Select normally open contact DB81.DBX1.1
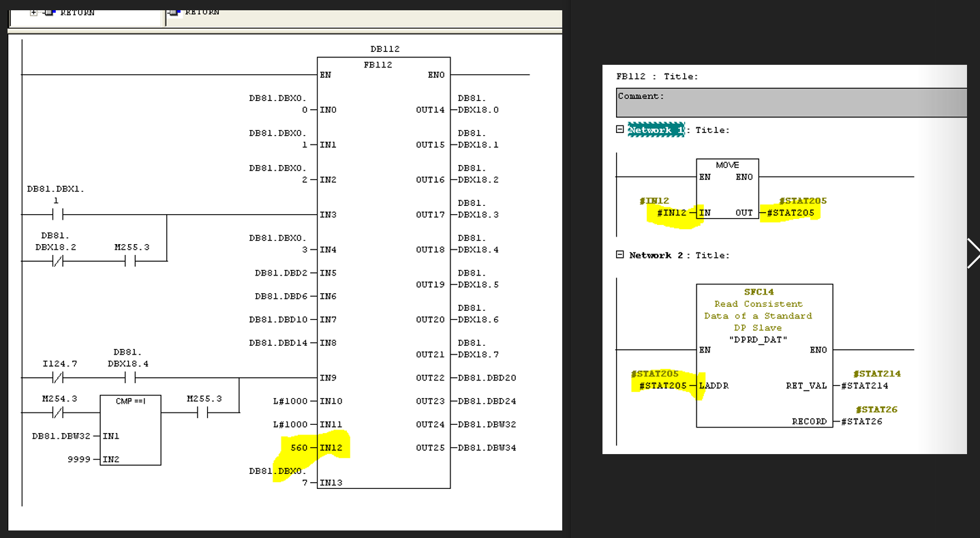 point(57,215)
